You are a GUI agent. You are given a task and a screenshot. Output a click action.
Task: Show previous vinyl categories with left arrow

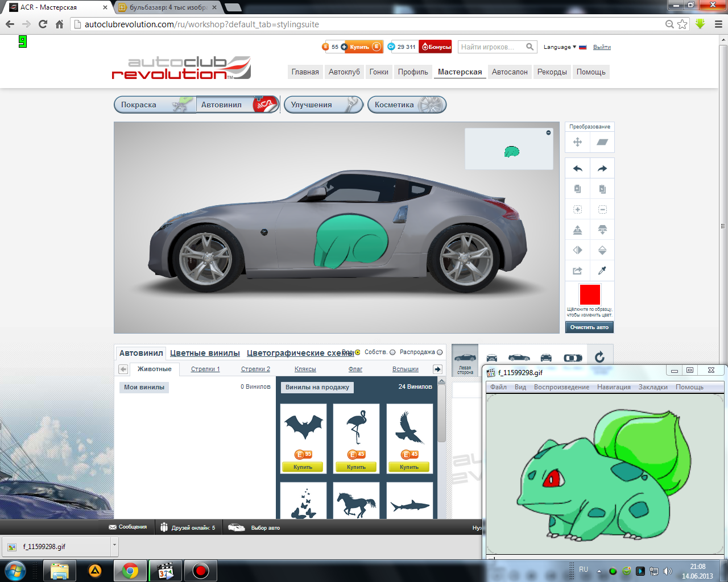123,369
